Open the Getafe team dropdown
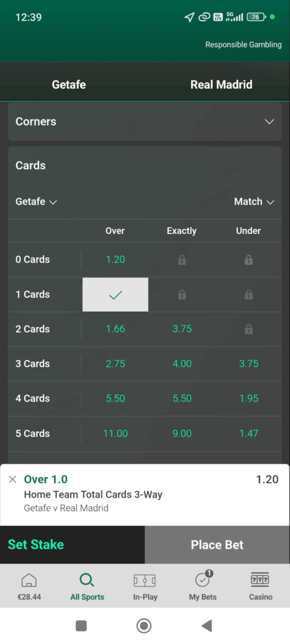 [36, 202]
